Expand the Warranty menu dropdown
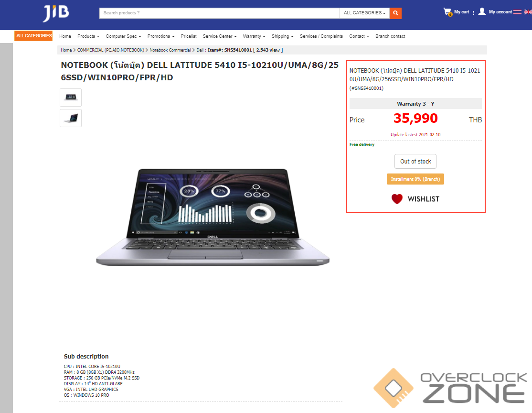This screenshot has height=413, width=532. (254, 36)
